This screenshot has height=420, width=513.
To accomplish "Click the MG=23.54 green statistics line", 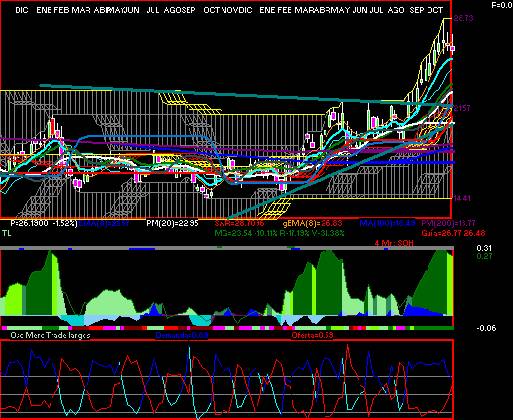I will pyautogui.click(x=279, y=233).
